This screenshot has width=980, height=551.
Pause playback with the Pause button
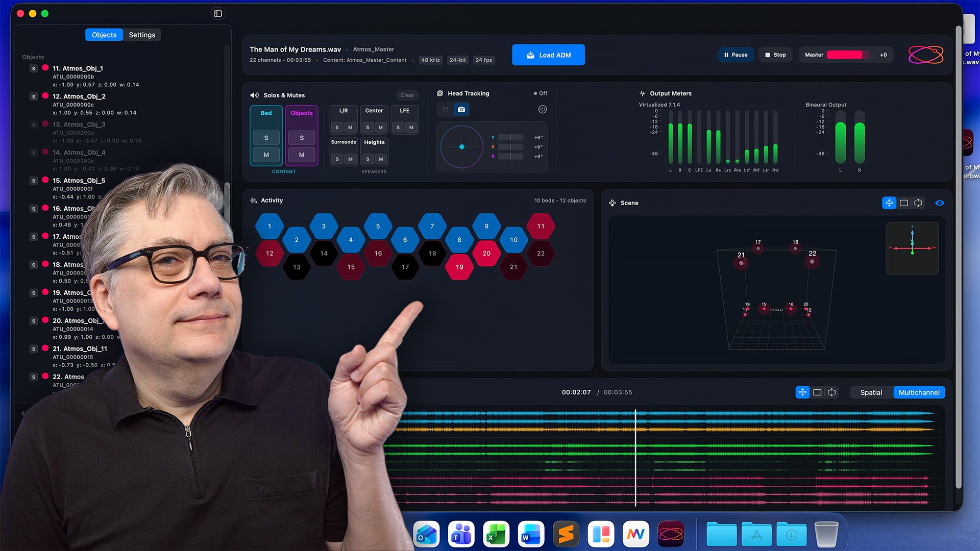[736, 55]
